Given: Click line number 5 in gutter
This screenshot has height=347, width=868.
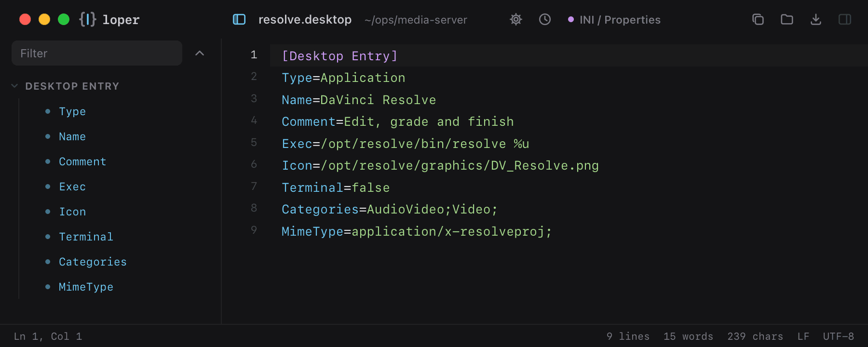Looking at the screenshot, I should point(254,143).
